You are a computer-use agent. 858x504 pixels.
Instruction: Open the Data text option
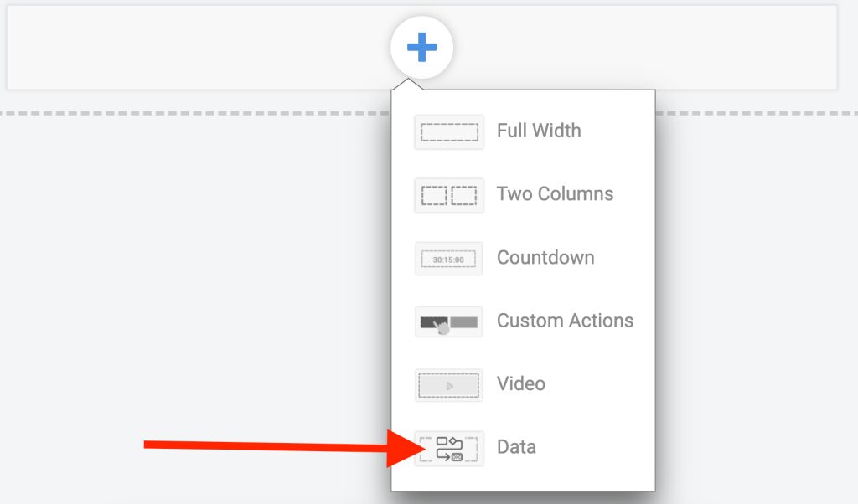pyautogui.click(x=516, y=447)
